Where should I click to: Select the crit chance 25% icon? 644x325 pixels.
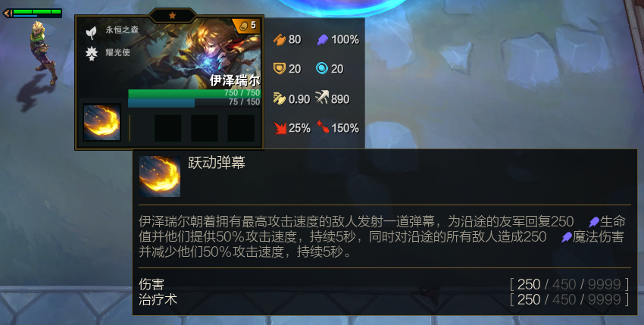click(x=280, y=128)
